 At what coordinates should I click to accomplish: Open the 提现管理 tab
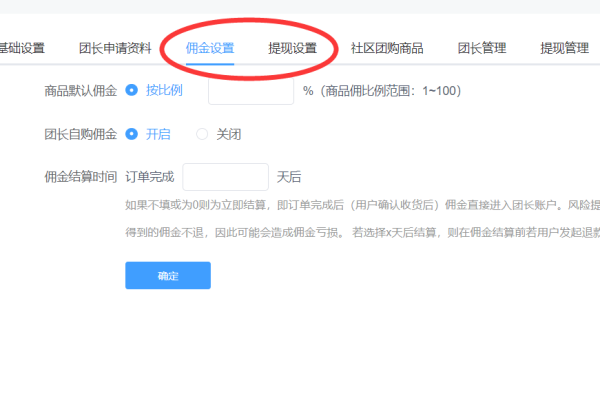564,48
